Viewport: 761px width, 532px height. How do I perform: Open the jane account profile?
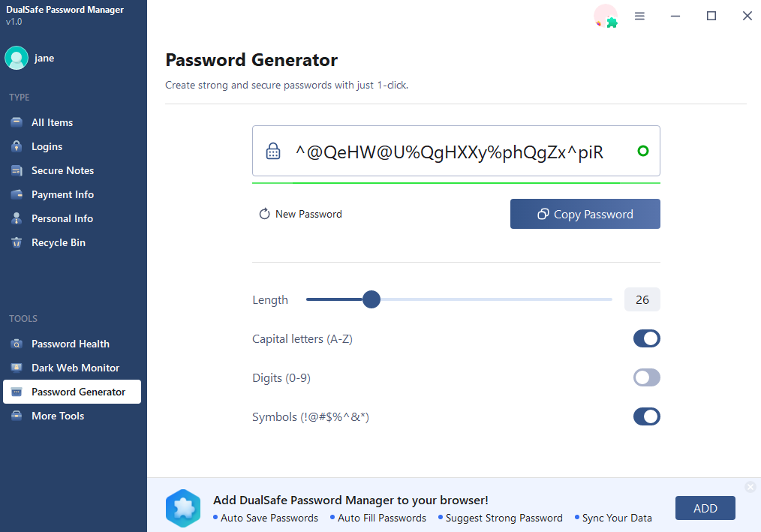click(x=30, y=58)
